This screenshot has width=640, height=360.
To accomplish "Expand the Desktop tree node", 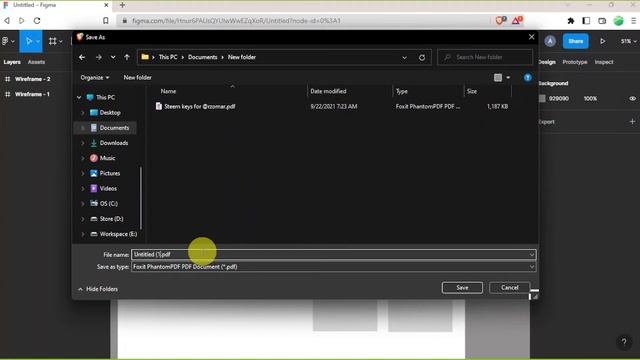I will tap(83, 113).
